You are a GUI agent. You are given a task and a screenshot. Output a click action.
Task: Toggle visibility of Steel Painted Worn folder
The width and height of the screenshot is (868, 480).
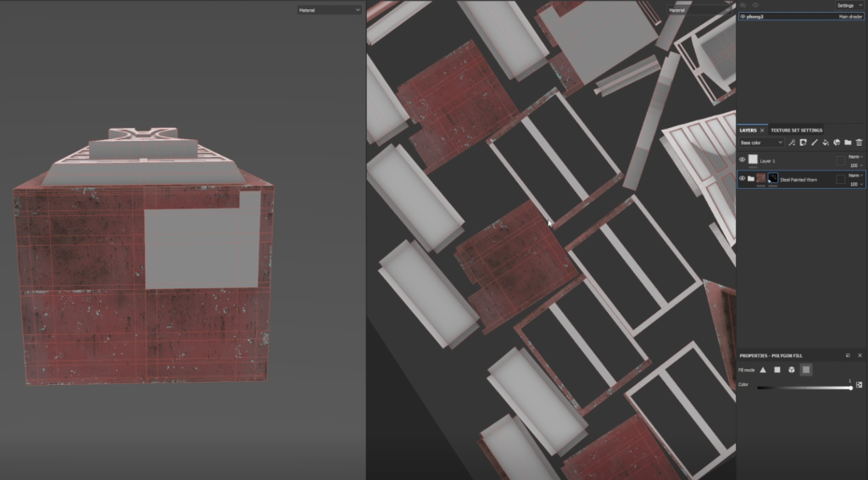coord(743,179)
